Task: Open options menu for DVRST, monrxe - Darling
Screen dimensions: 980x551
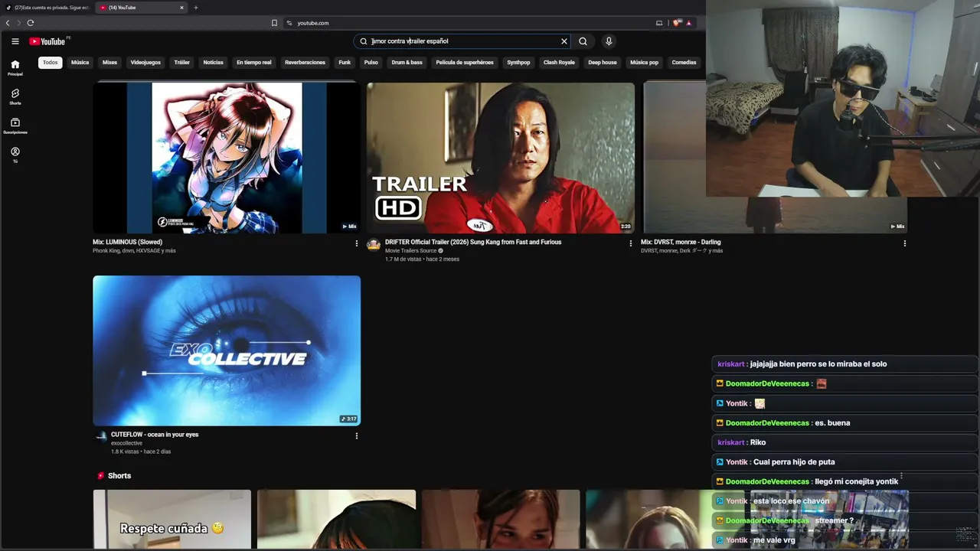Action: click(905, 243)
